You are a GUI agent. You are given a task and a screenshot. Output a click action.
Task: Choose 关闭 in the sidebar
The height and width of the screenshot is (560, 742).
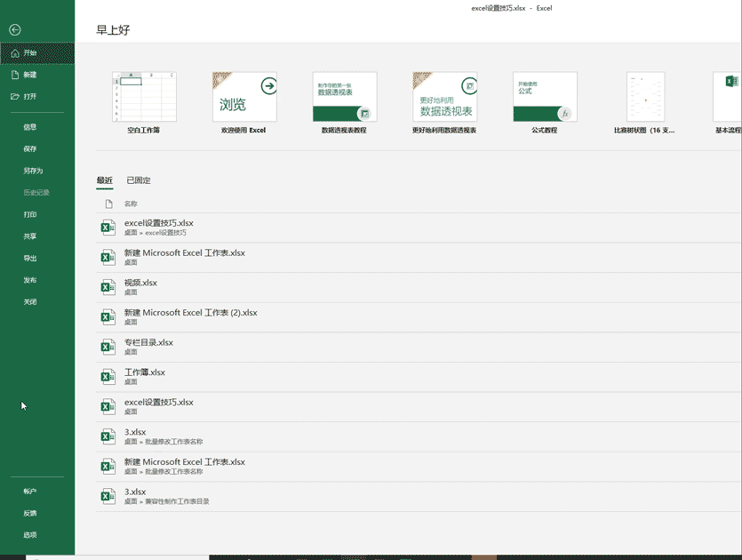pos(37,301)
